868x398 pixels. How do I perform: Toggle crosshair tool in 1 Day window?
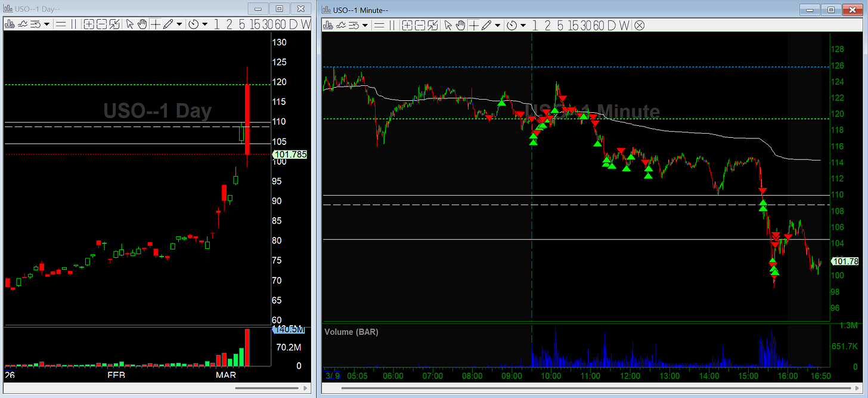coord(156,24)
